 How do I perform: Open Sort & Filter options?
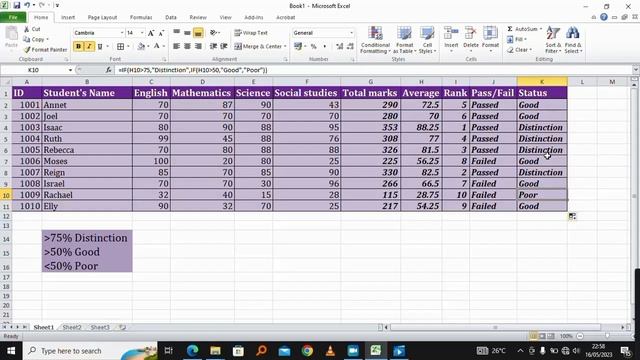(x=553, y=40)
